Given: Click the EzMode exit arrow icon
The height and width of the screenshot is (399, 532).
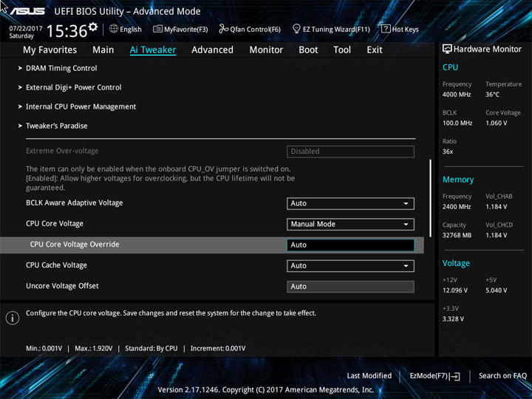Looking at the screenshot, I should tap(455, 376).
